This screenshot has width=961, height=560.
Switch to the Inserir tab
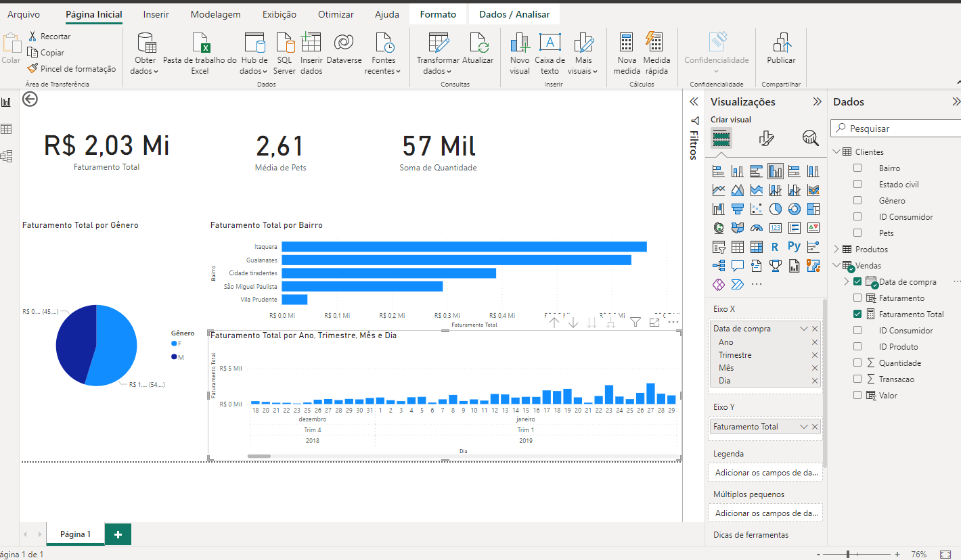(156, 14)
